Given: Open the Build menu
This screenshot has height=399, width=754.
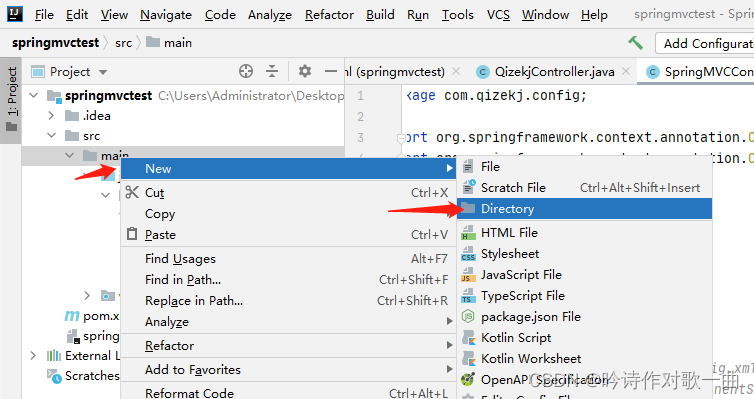Looking at the screenshot, I should 380,15.
